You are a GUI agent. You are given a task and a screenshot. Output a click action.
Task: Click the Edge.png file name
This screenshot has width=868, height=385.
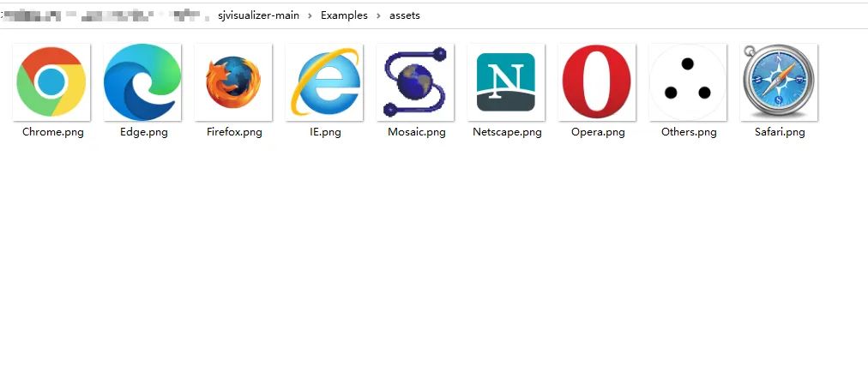point(144,132)
